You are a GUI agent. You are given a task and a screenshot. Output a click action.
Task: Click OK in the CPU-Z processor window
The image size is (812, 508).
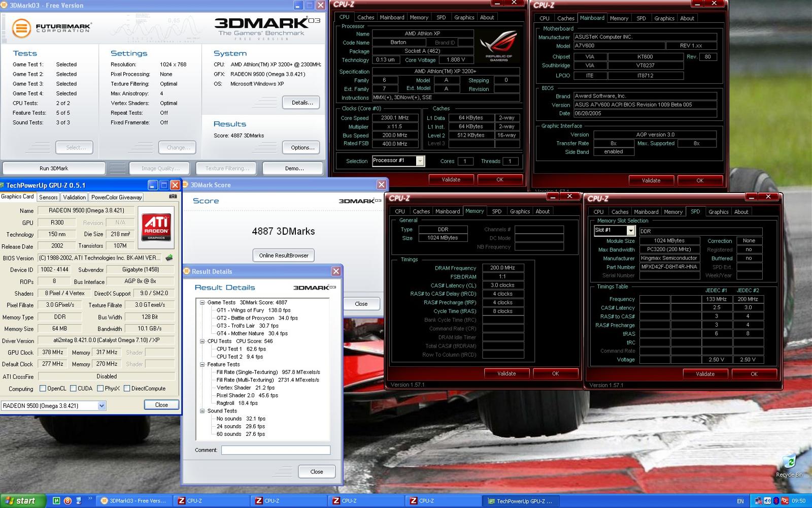500,179
